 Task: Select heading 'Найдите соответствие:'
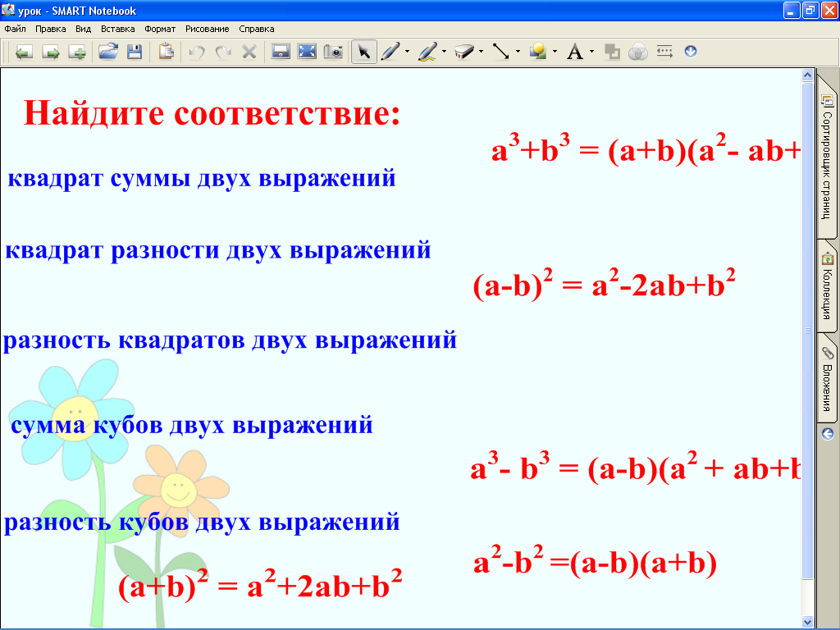(x=212, y=113)
